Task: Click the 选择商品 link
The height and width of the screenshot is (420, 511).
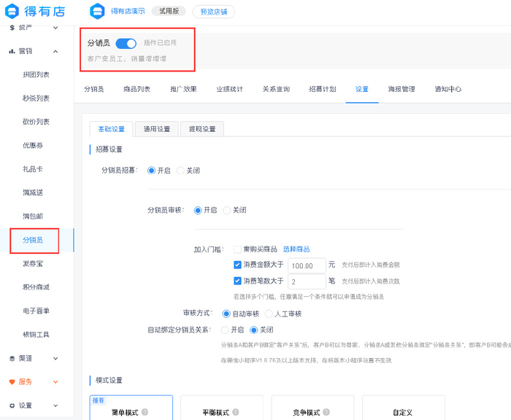Action: pyautogui.click(x=296, y=249)
